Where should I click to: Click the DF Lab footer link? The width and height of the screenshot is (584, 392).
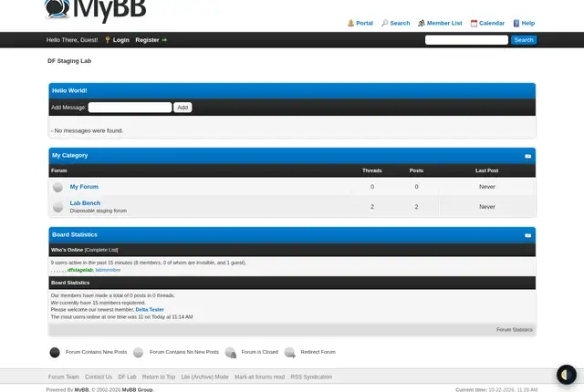(127, 377)
